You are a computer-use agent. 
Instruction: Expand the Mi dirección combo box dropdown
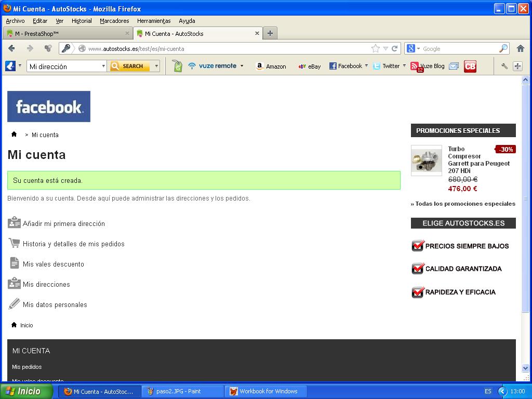click(x=103, y=66)
